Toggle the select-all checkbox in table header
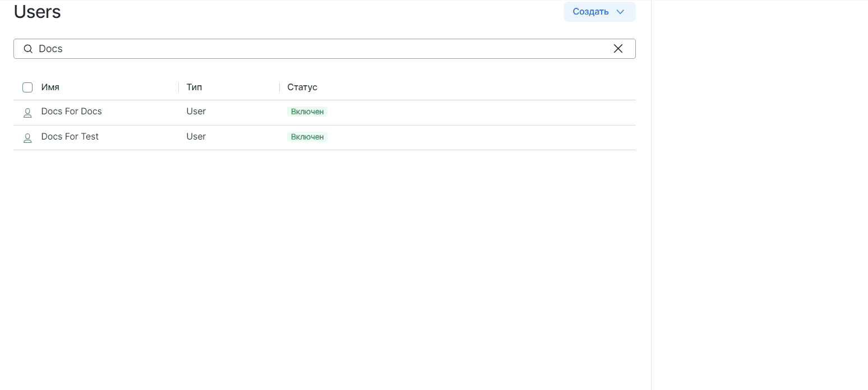Viewport: 868px width, 390px height. (x=27, y=87)
